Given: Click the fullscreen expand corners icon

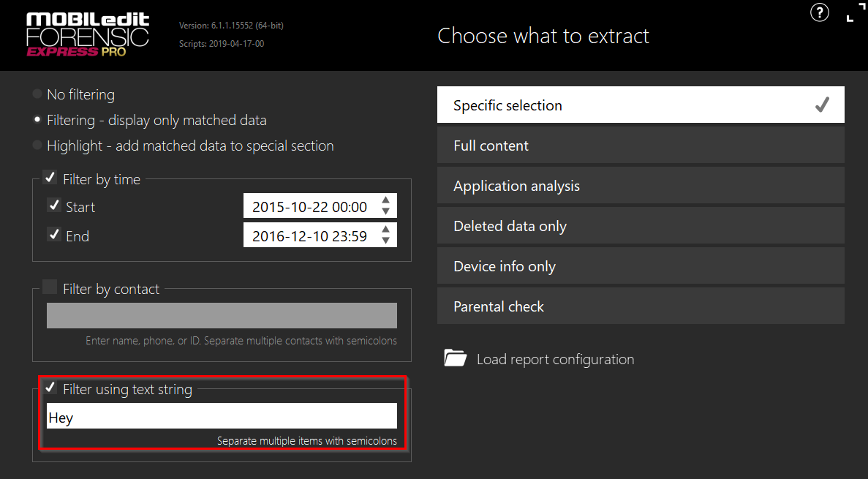Looking at the screenshot, I should tap(850, 12).
